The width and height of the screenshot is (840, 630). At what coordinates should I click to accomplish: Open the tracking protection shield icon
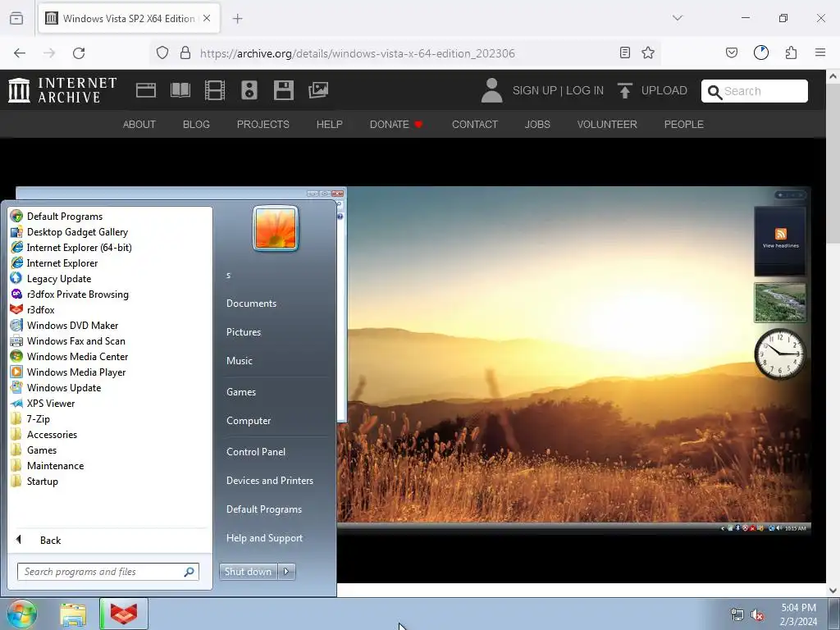click(162, 53)
